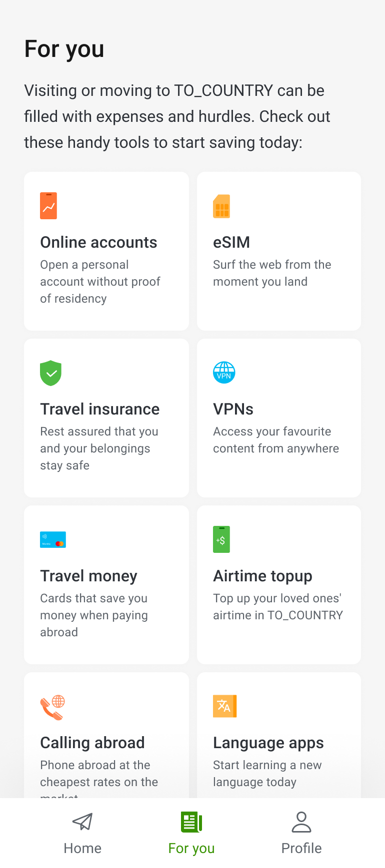Tap the yellow eSIM card icon

(221, 206)
